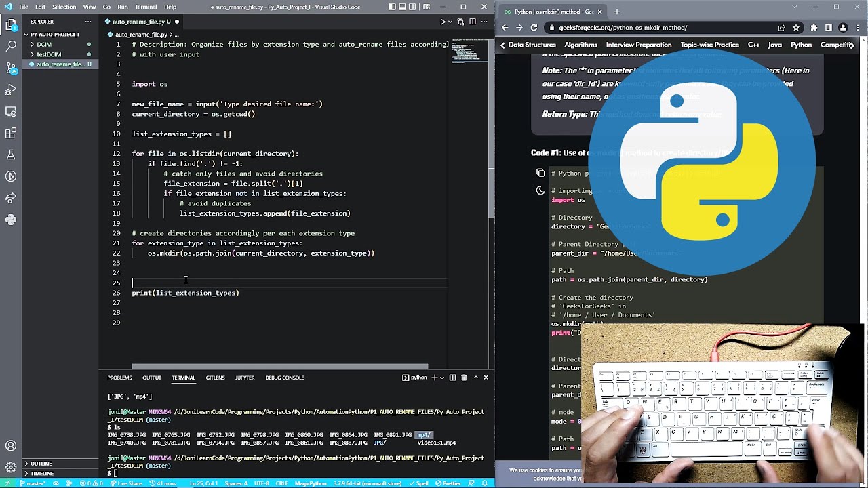Open Source Control view in activity bar

[11, 68]
